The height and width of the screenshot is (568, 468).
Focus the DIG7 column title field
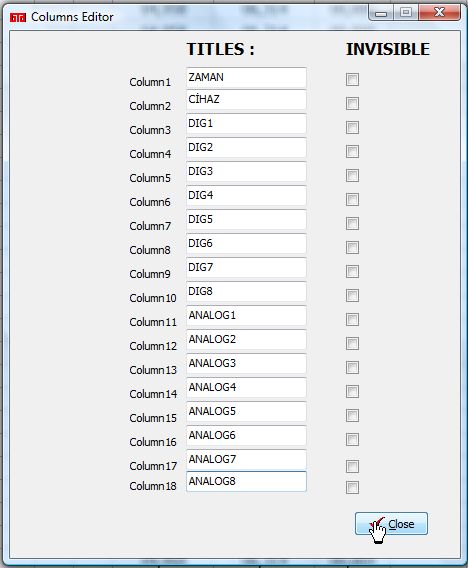[x=246, y=267]
